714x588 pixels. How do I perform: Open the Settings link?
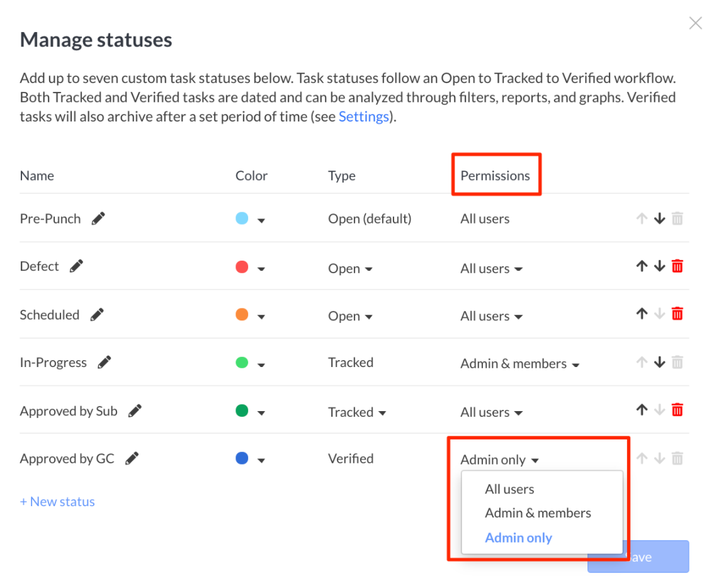(x=363, y=116)
